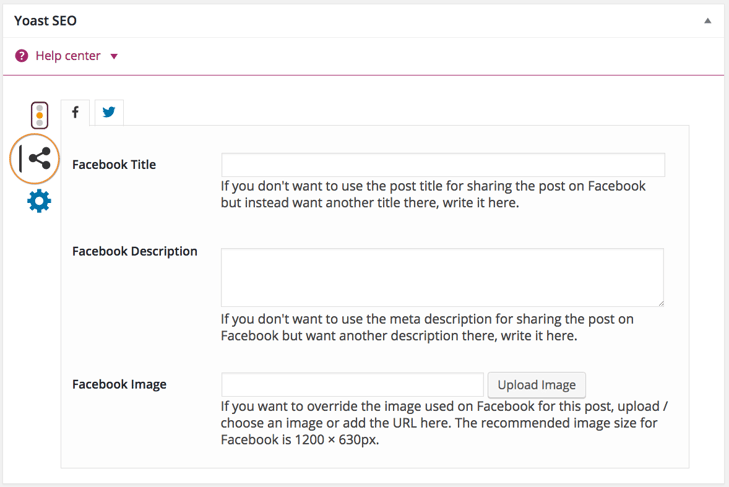
Task: Switch to the Twitter bird tab
Action: coord(108,112)
